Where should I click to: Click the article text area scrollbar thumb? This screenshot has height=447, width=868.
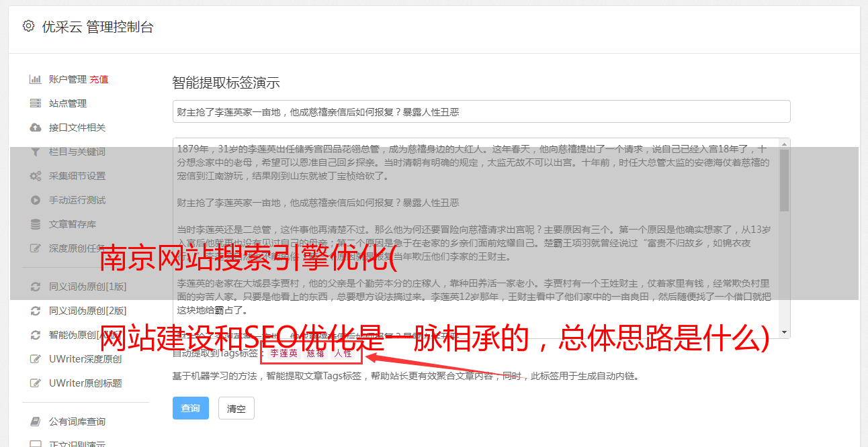point(784,180)
